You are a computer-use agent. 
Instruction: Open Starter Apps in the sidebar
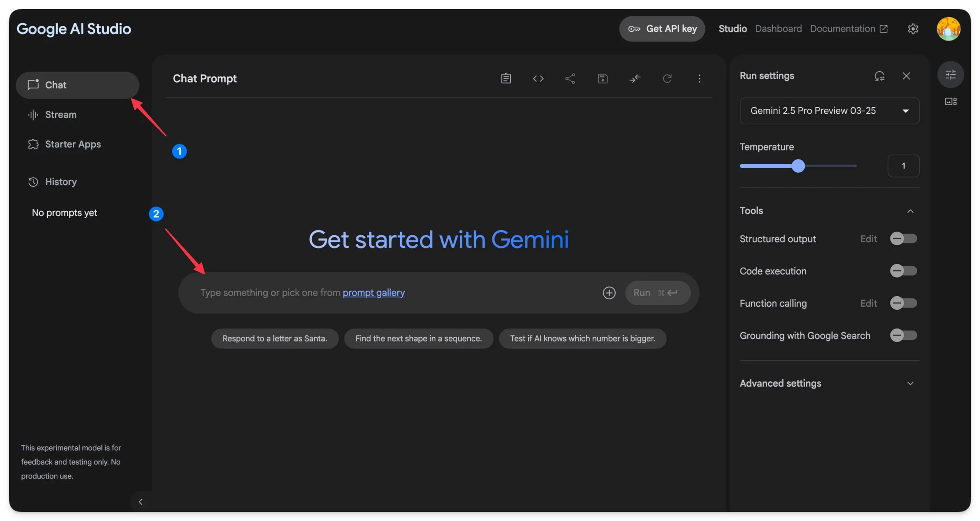(x=78, y=144)
